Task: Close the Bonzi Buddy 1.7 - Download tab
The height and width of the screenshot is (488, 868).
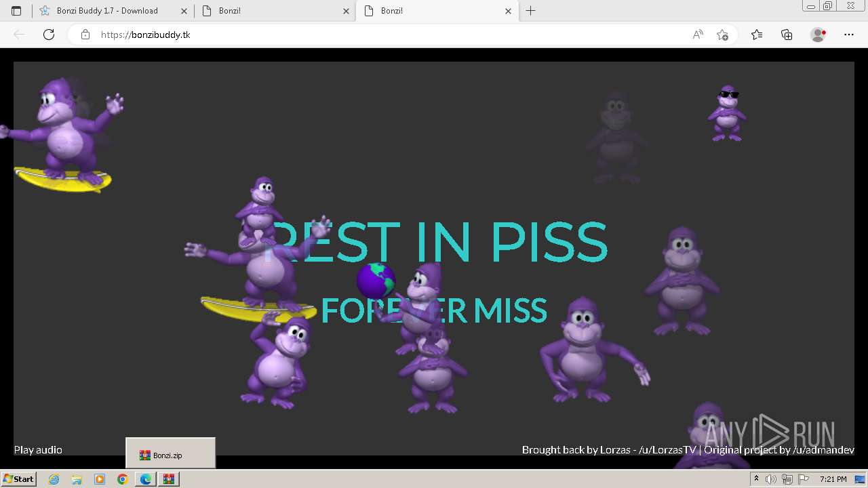Action: (184, 11)
